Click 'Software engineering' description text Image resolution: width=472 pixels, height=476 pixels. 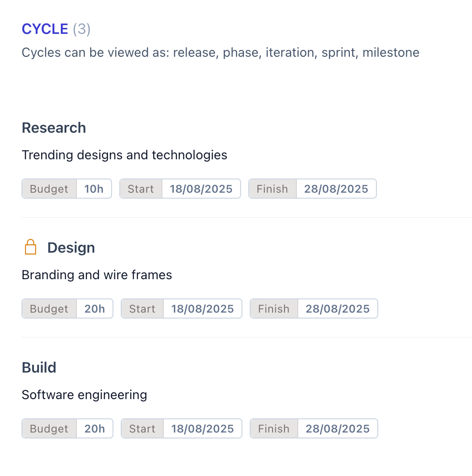(x=84, y=395)
